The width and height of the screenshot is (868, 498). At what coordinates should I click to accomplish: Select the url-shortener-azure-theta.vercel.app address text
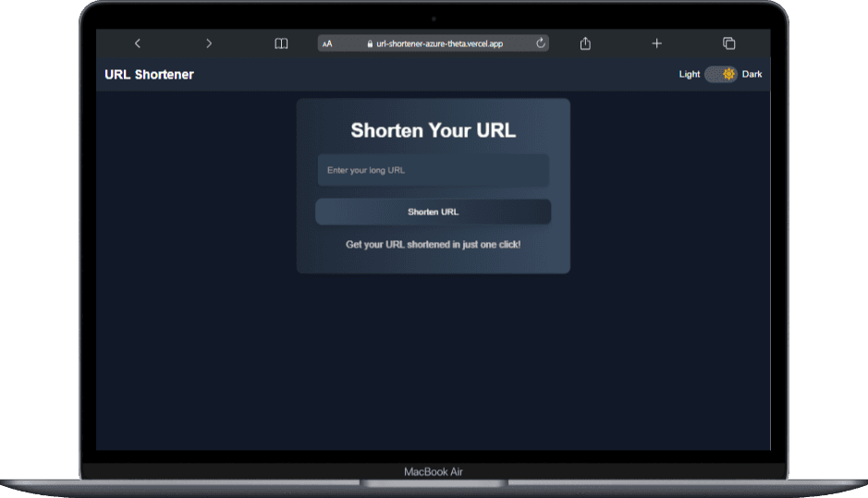click(439, 43)
